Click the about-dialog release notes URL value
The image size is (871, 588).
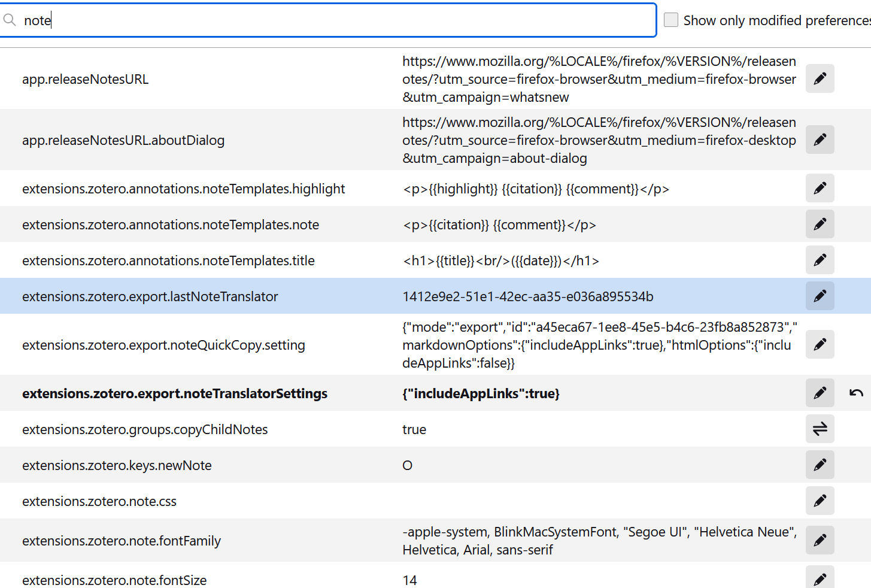pos(599,140)
